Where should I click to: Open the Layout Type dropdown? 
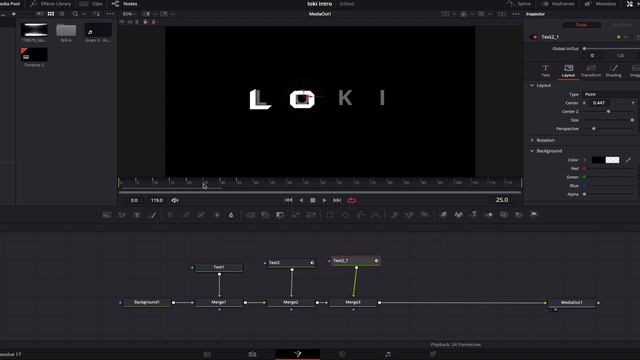tap(611, 94)
